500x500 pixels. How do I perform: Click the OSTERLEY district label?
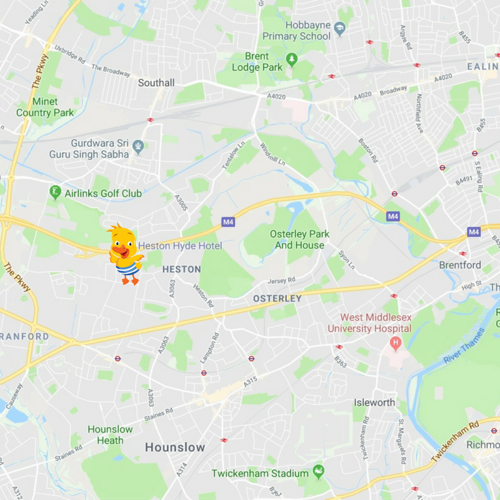click(277, 298)
